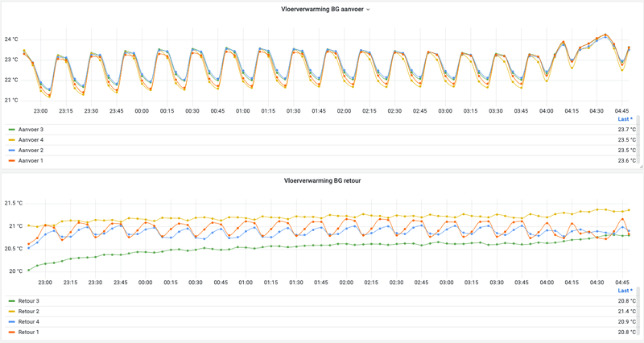Click the Vloerverwarming BG aanvoer panel title
644x343 pixels.
[x=323, y=9]
